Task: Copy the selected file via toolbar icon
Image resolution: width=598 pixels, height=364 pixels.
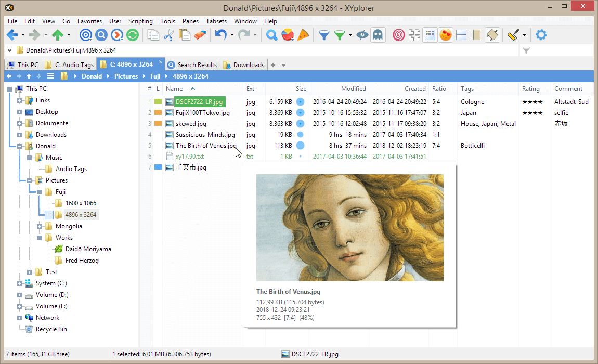Action: point(154,34)
